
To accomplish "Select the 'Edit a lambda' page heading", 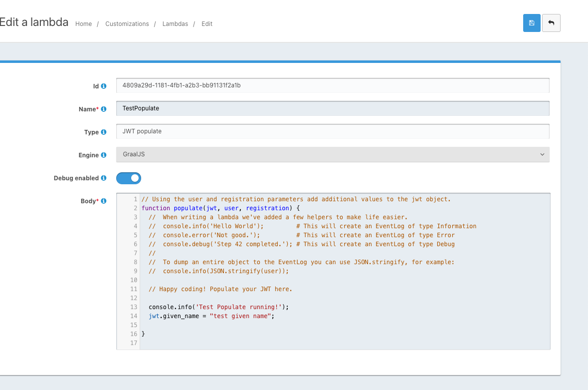I will 34,22.
